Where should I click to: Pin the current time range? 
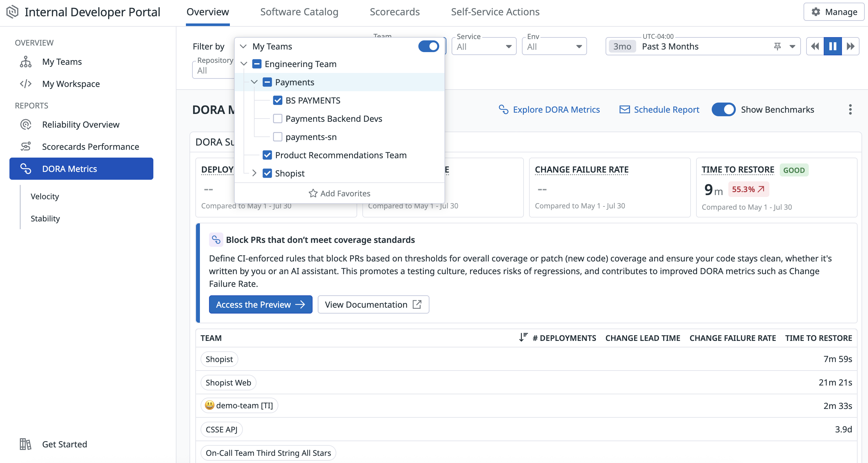tap(777, 46)
